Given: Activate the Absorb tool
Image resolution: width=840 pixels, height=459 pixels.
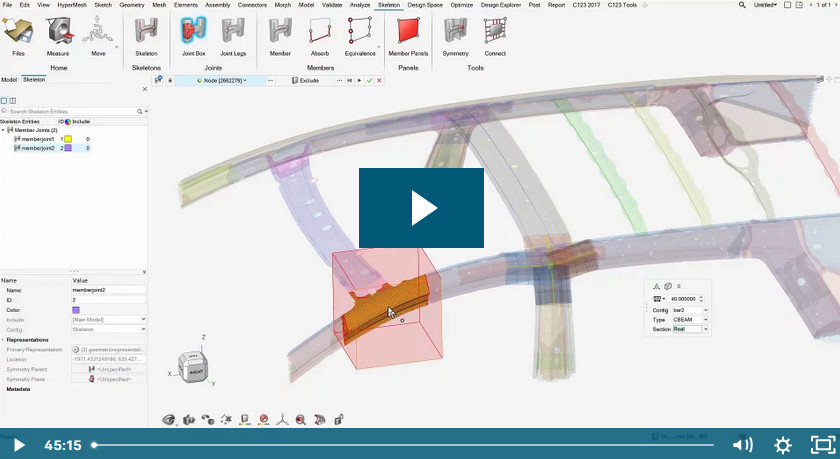Looking at the screenshot, I should pos(320,37).
